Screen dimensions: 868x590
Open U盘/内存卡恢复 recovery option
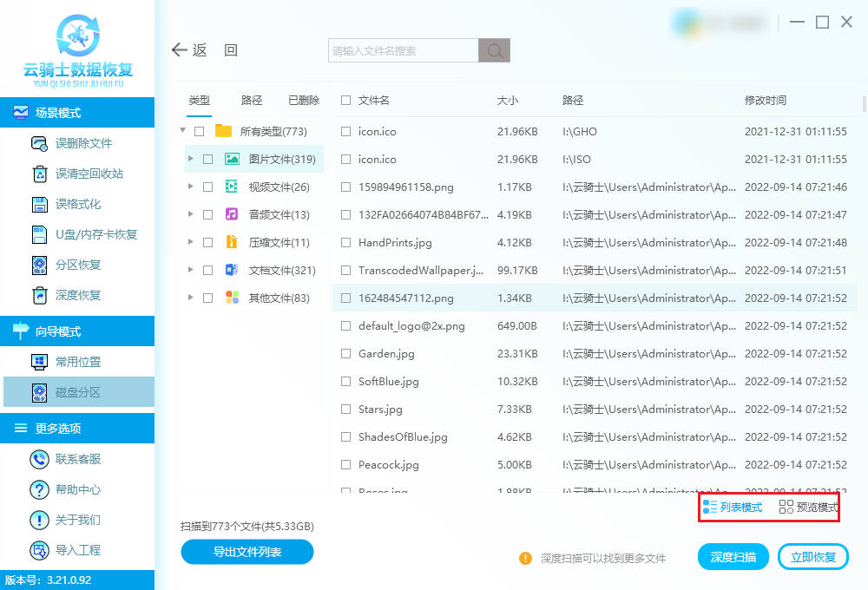(x=39, y=234)
